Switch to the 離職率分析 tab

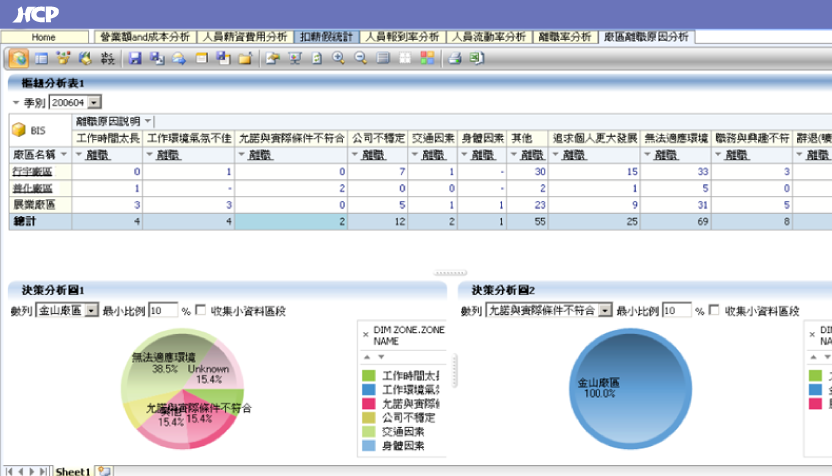pyautogui.click(x=565, y=37)
